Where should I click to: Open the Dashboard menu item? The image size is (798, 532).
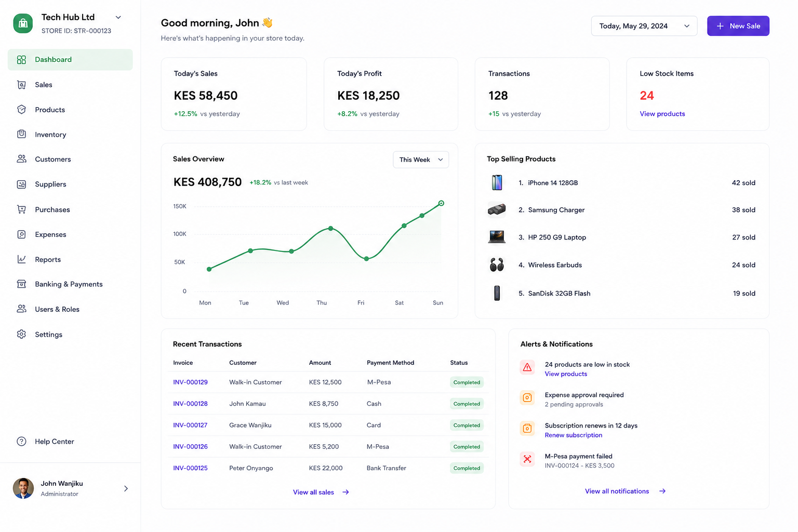pyautogui.click(x=70, y=60)
